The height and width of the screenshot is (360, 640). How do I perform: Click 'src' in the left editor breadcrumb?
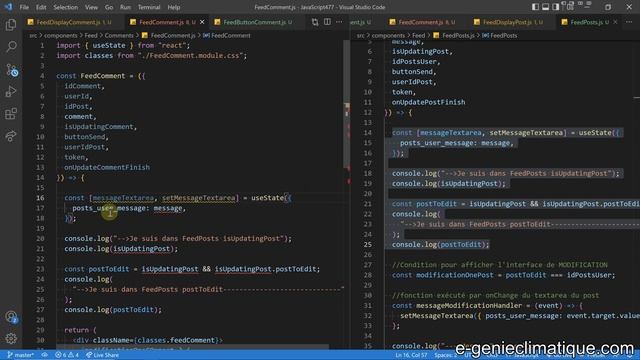(33, 36)
